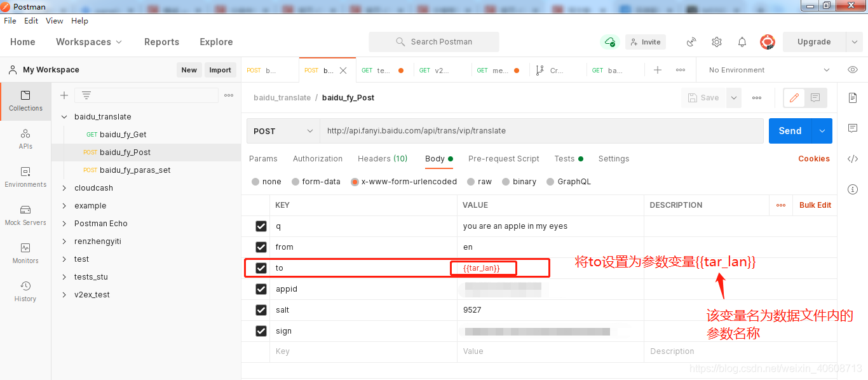This screenshot has width=868, height=380.
Task: Click the plus icon to create a collection
Action: (64, 95)
